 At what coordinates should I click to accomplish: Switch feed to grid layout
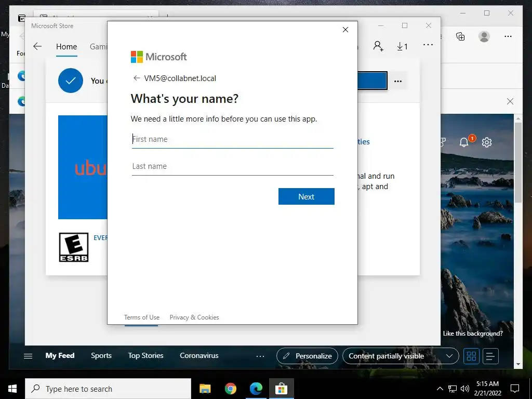[x=471, y=356]
